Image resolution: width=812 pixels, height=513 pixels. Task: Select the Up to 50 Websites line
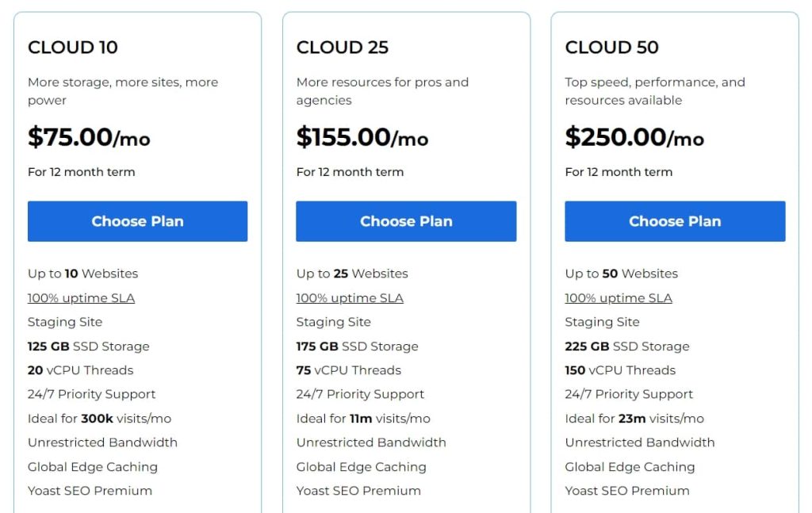click(x=622, y=274)
